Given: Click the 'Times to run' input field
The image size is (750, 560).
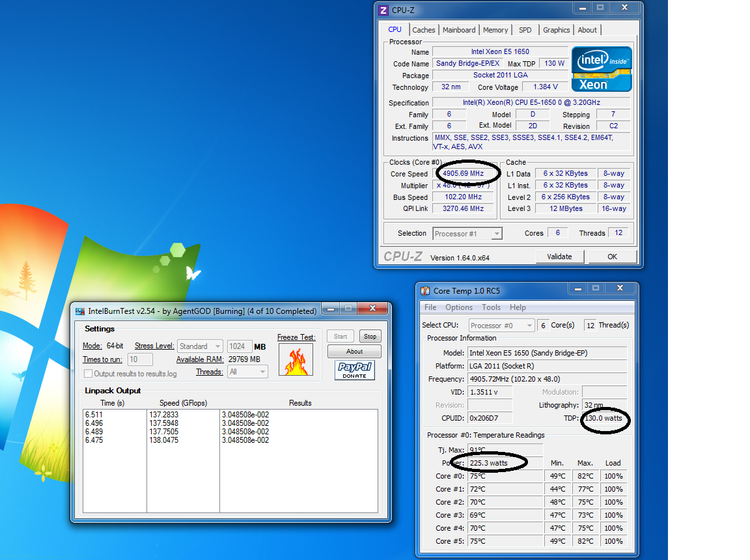Looking at the screenshot, I should (140, 359).
